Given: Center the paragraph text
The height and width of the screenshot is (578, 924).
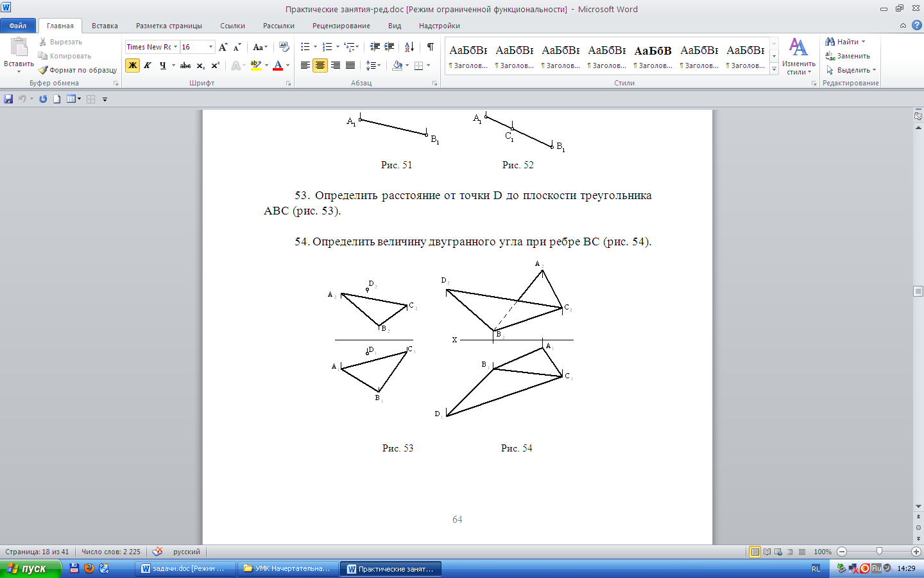Looking at the screenshot, I should [x=320, y=66].
